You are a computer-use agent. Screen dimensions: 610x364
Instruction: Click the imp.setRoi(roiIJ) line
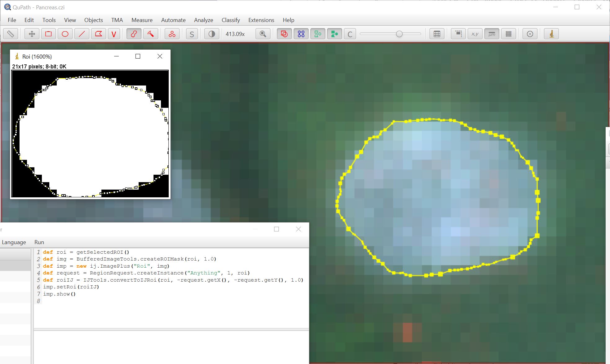(x=71, y=287)
